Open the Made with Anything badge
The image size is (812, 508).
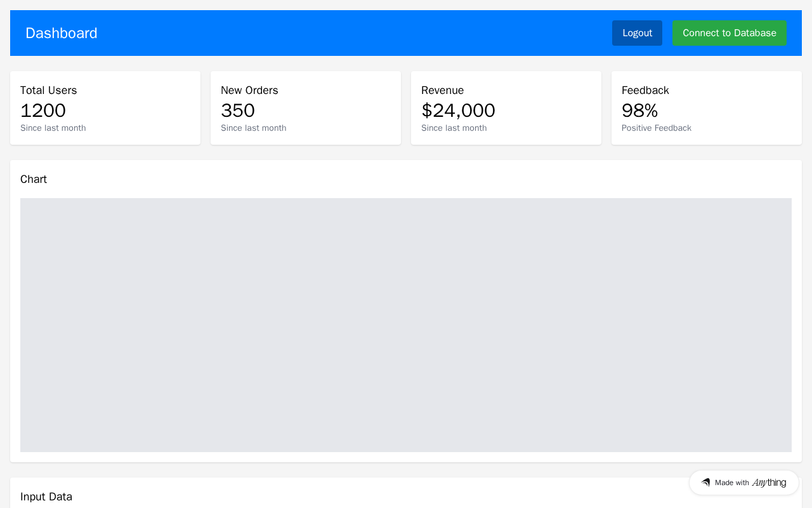[x=744, y=483]
